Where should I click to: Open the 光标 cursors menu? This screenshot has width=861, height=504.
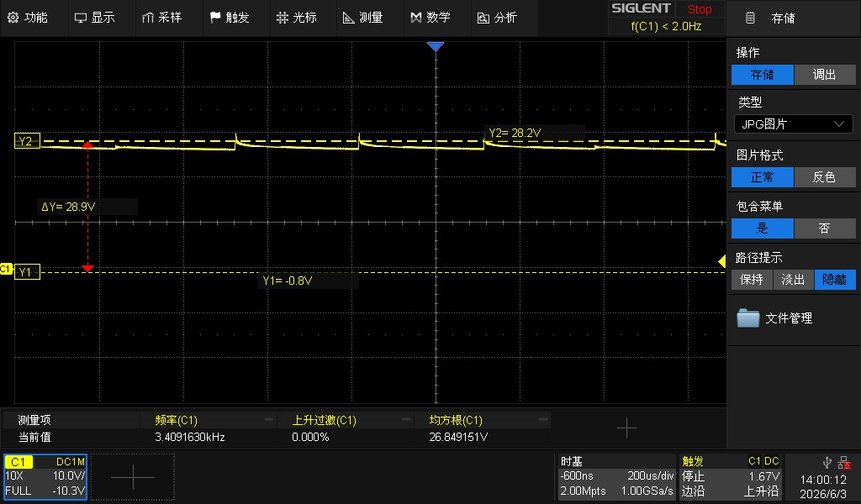[297, 18]
